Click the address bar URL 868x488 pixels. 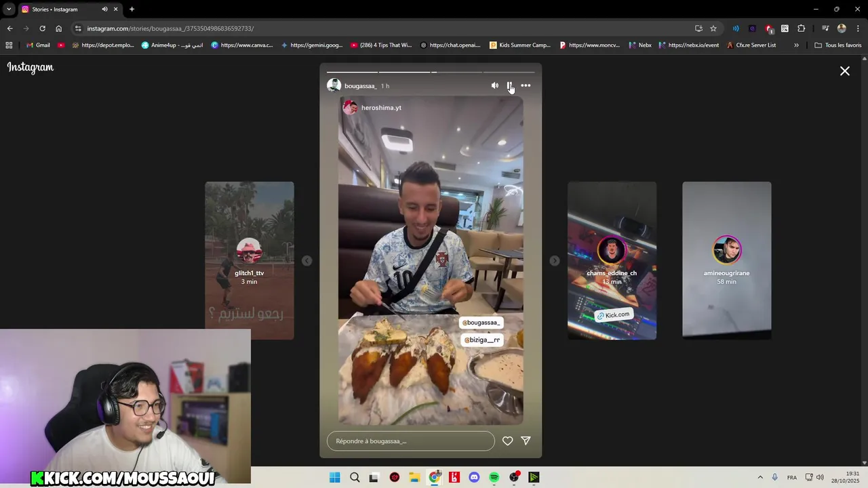click(170, 28)
